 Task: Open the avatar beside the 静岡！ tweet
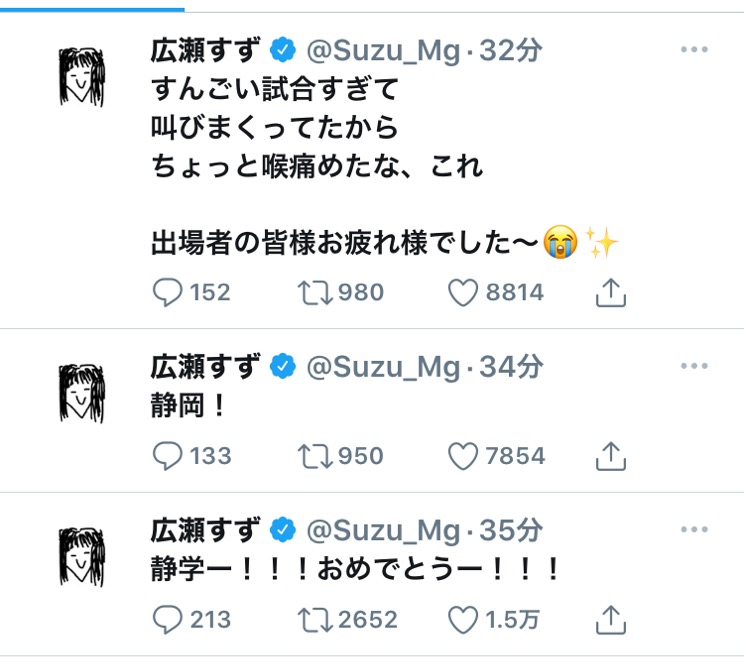click(x=82, y=392)
